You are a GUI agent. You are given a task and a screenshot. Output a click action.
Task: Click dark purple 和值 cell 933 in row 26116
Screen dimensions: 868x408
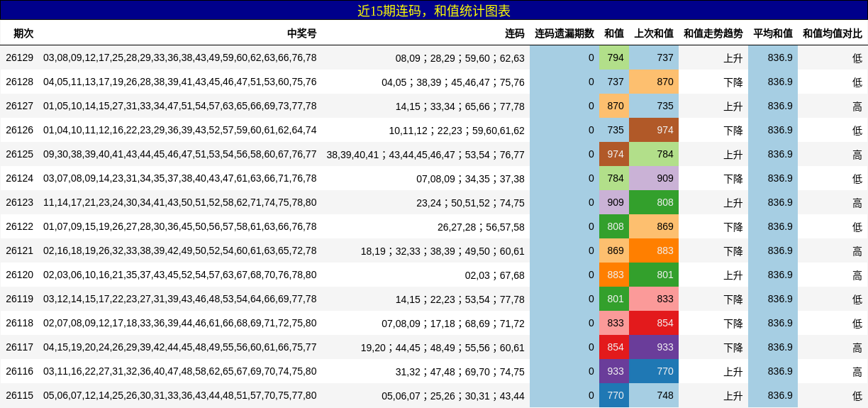coord(614,371)
